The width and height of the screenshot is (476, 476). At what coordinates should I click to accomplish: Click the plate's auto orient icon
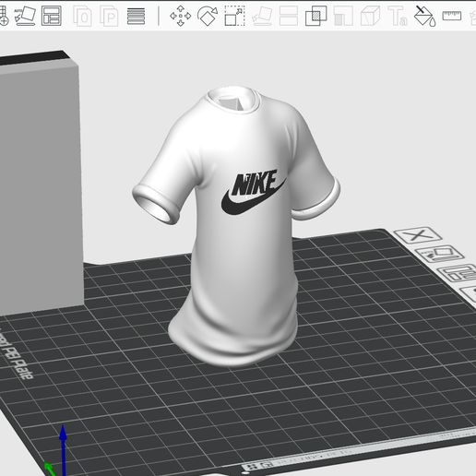[439, 254]
